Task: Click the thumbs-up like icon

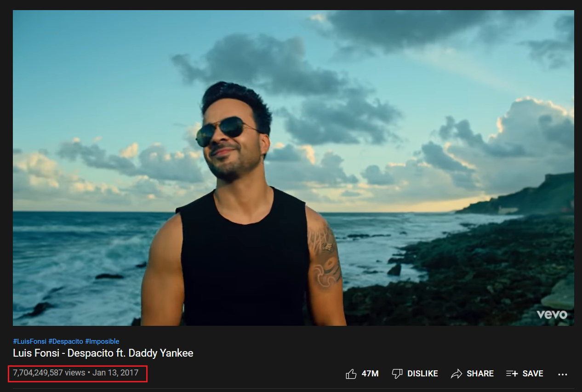Action: [x=351, y=374]
